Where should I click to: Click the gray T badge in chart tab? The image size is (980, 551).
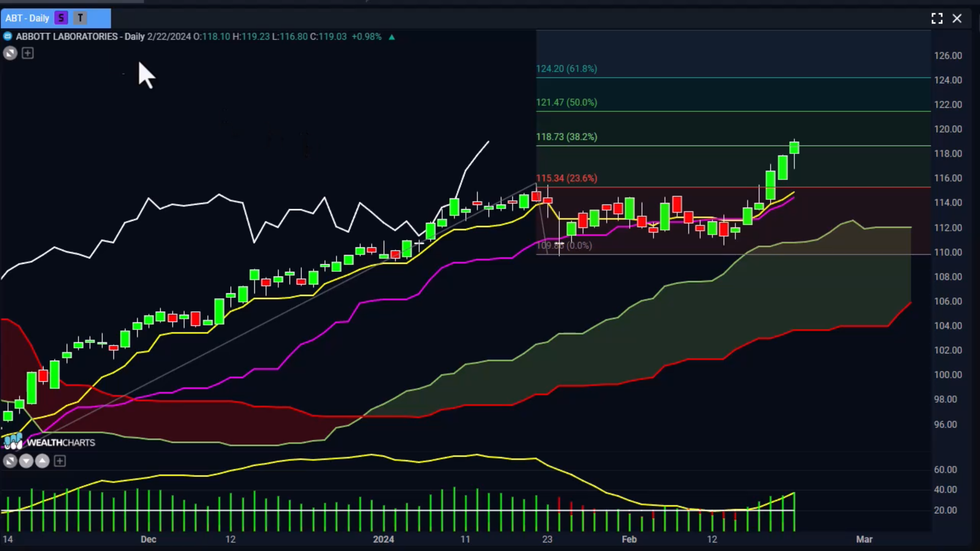pos(80,18)
